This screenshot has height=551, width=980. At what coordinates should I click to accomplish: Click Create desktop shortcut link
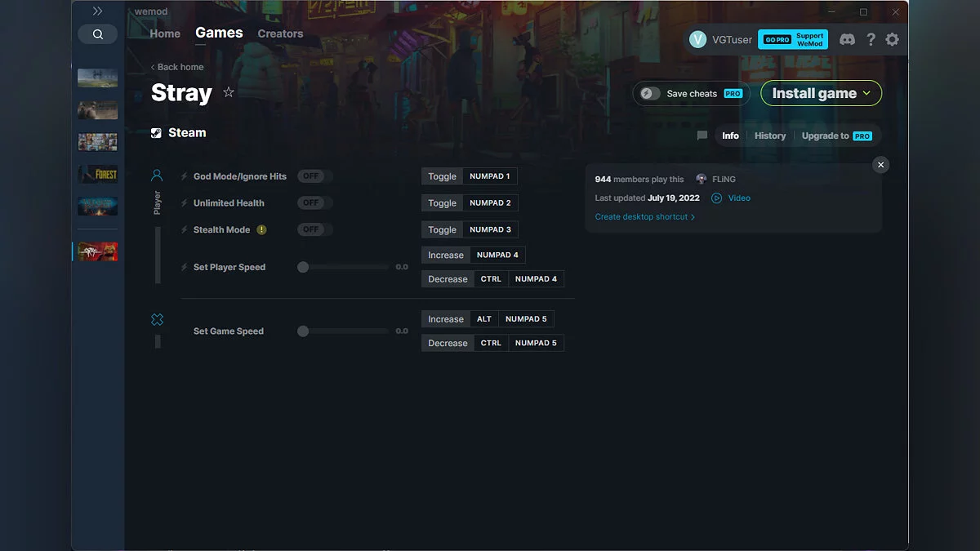[645, 217]
